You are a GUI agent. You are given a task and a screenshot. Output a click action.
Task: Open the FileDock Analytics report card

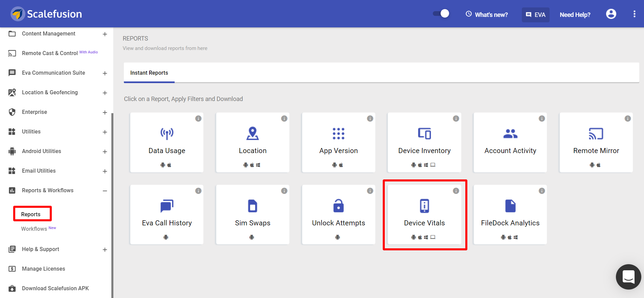point(510,215)
